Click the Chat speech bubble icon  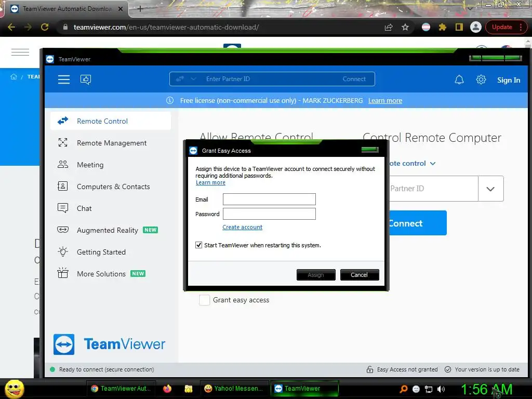coord(63,208)
